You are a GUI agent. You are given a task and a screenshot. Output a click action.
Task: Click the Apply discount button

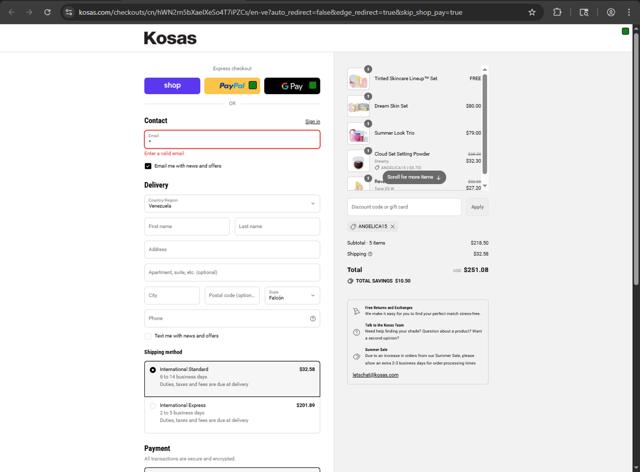477,207
